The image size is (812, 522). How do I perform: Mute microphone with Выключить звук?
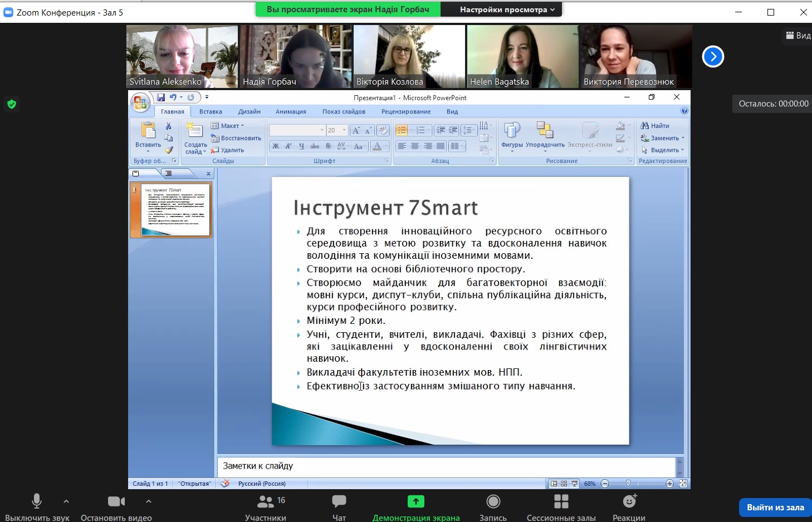[x=37, y=502]
